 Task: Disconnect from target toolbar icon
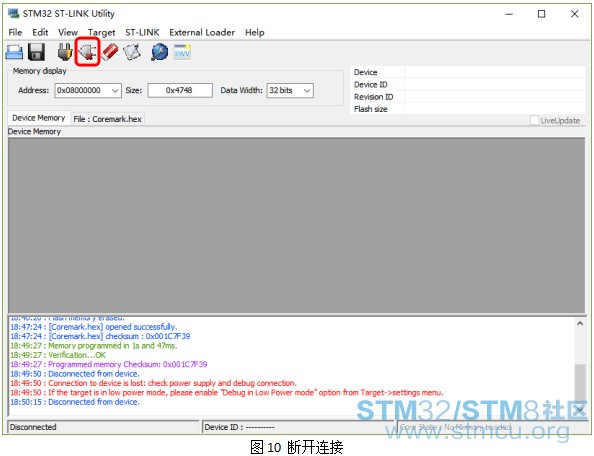(x=88, y=52)
